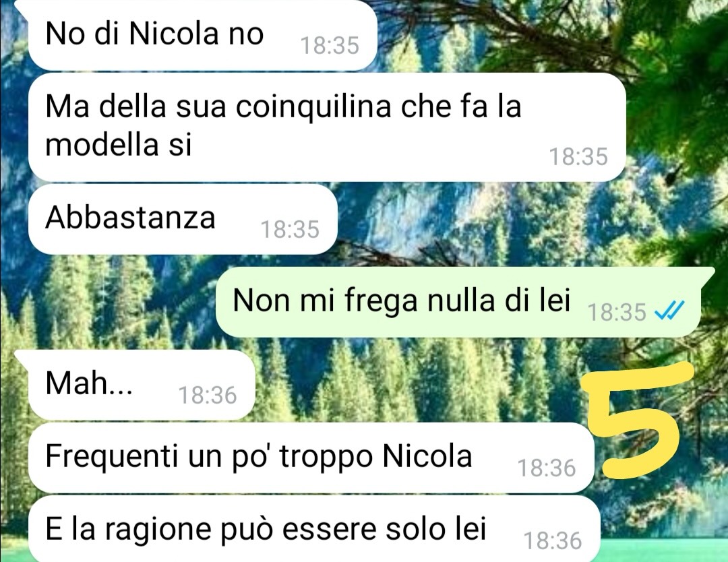The height and width of the screenshot is (562, 728).
Task: Tap the 'Mah...' message bubble
Action: pyautogui.click(x=142, y=385)
